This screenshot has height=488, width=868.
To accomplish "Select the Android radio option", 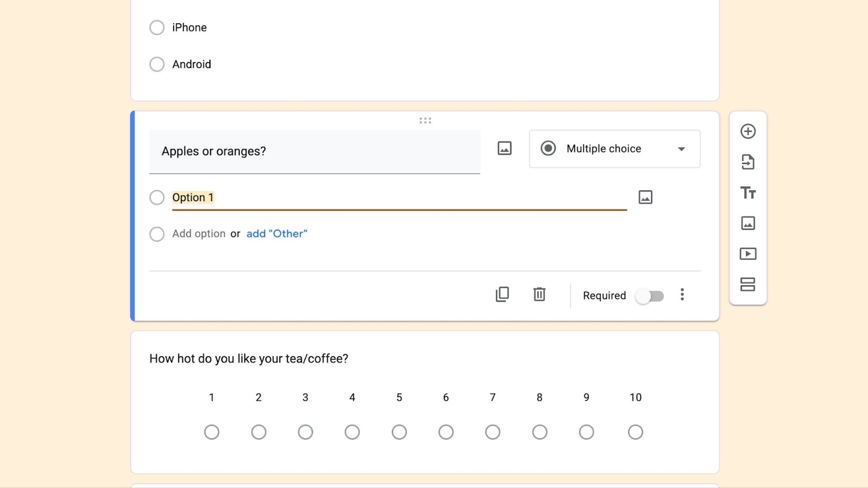I will (157, 65).
